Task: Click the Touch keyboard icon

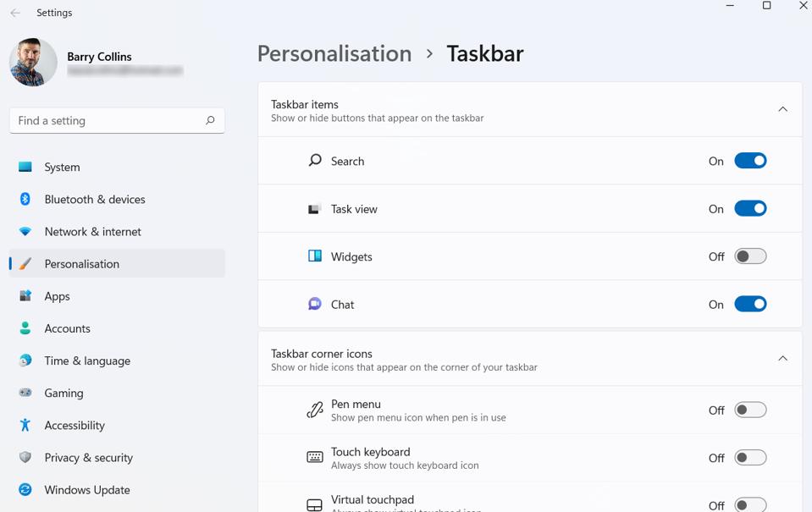Action: point(313,457)
